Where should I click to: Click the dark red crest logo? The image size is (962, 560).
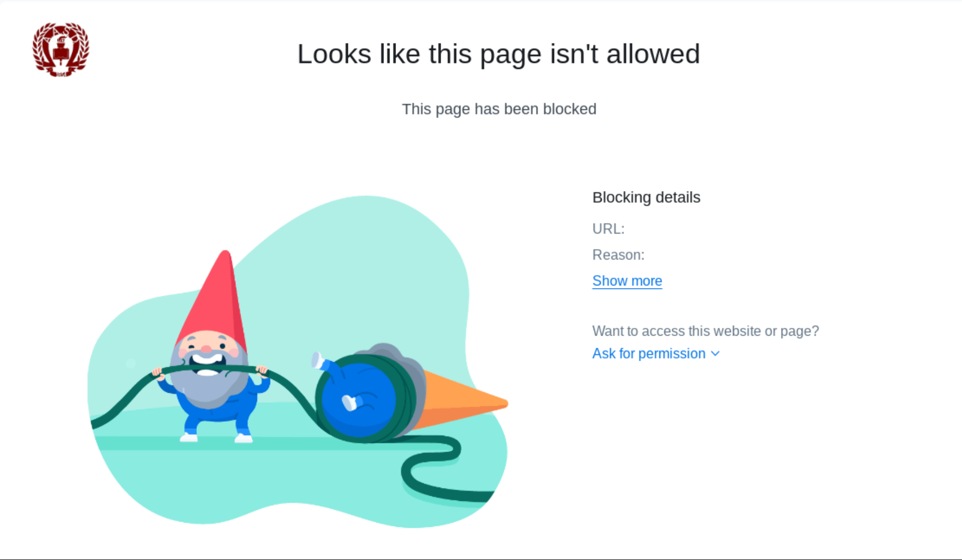click(61, 50)
